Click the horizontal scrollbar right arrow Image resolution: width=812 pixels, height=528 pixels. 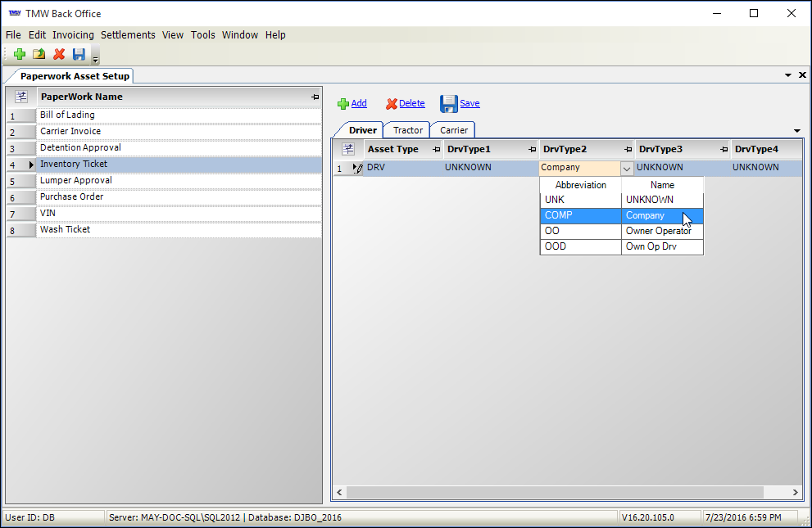pyautogui.click(x=796, y=492)
